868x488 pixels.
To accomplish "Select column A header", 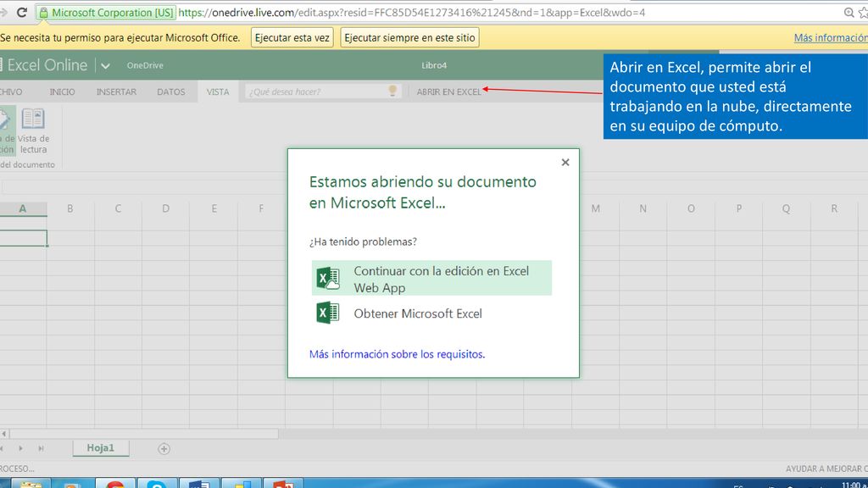I will coord(23,208).
